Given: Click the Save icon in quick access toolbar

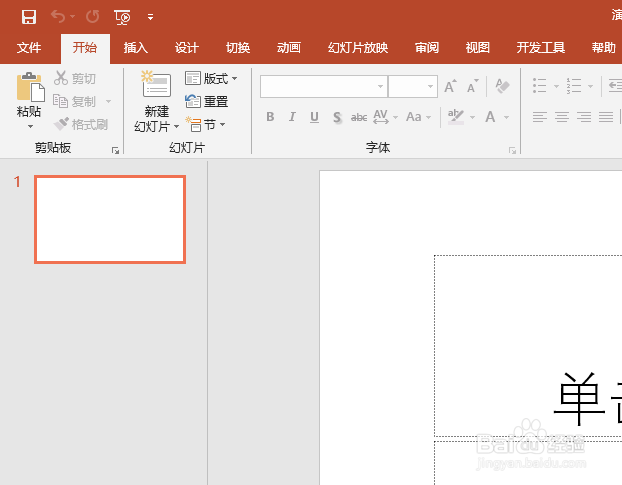Looking at the screenshot, I should (x=29, y=17).
